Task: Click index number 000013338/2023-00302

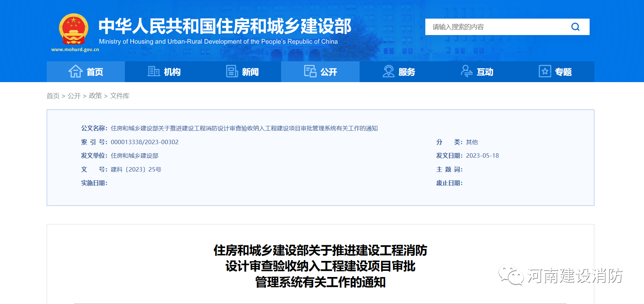Action: (x=145, y=142)
